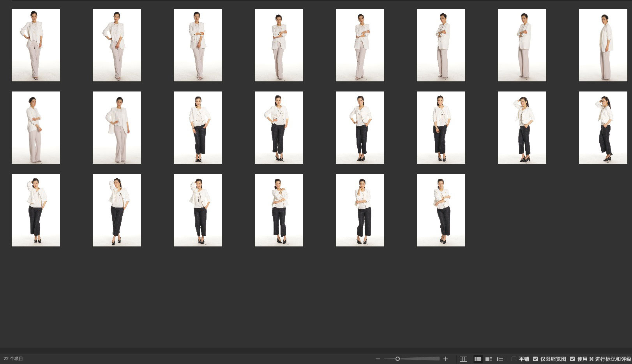Toggle the grid lock icon
632x364 pixels.
pos(463,359)
